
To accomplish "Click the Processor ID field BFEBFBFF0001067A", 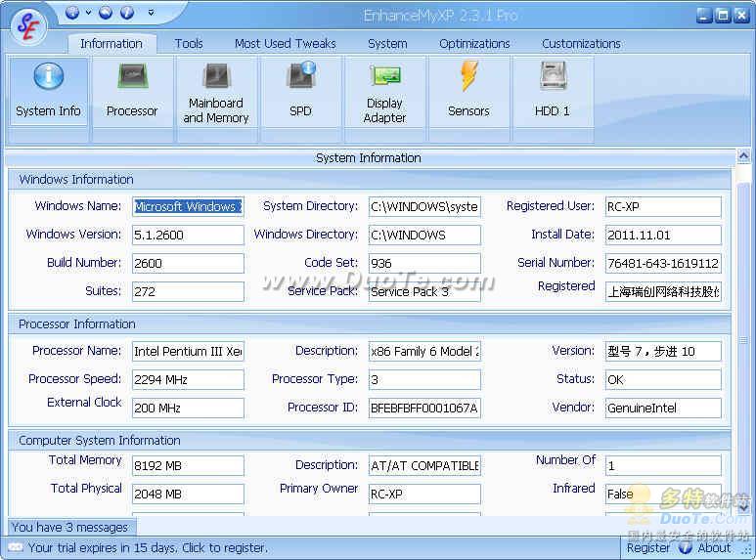I will pos(424,409).
